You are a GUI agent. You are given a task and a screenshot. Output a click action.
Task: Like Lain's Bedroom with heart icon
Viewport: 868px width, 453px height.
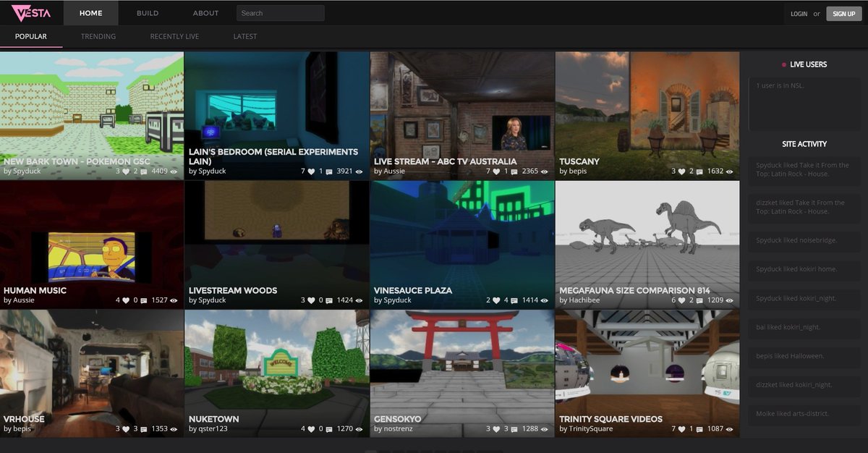(x=311, y=172)
